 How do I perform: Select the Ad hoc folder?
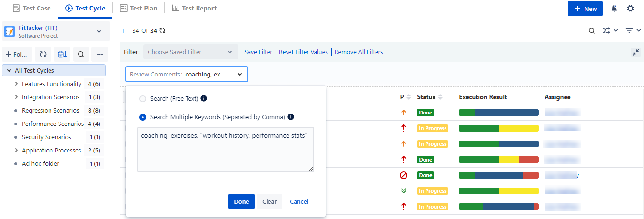[x=40, y=163]
